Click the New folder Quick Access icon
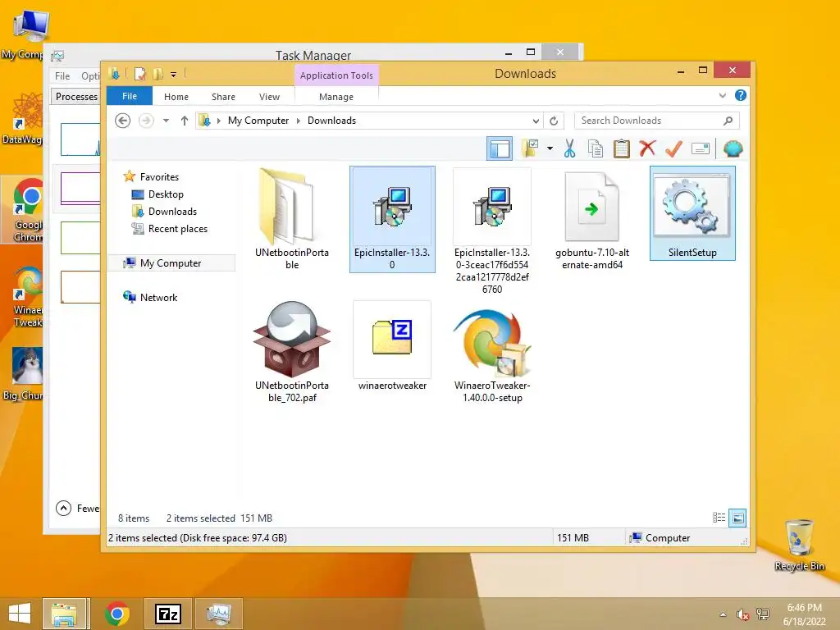 tap(157, 74)
